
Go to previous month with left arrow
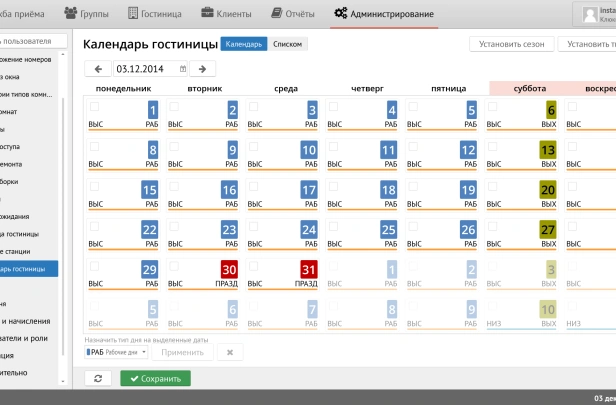pos(98,69)
